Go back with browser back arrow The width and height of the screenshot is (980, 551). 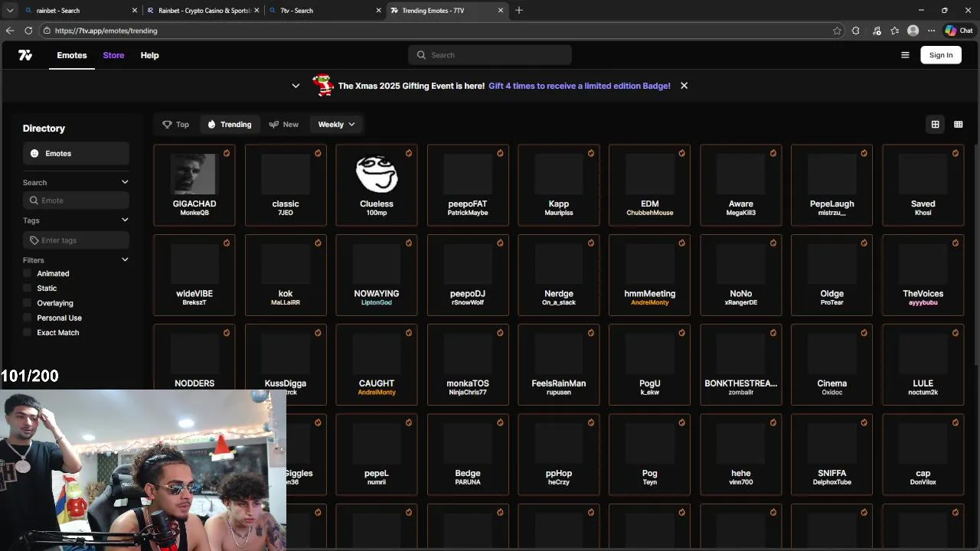tap(10, 31)
